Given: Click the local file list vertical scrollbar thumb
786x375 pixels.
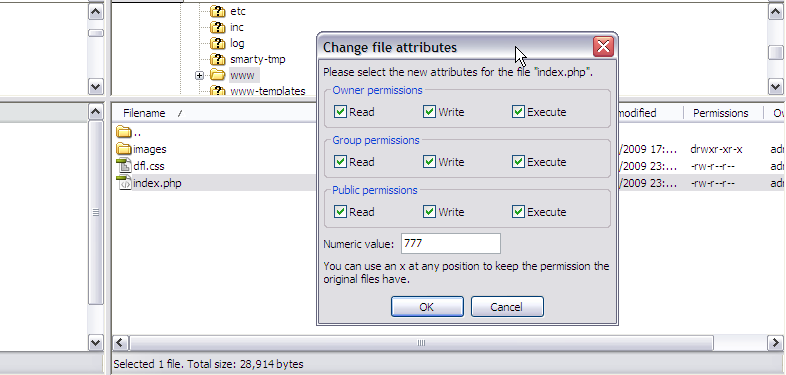Looking at the screenshot, I should click(96, 212).
